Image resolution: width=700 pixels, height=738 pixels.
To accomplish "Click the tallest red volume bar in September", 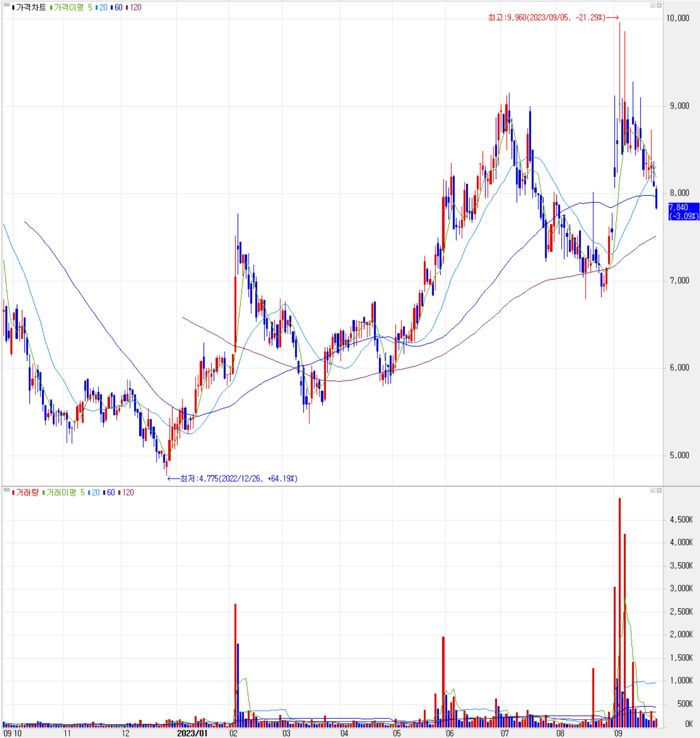I will point(620,612).
